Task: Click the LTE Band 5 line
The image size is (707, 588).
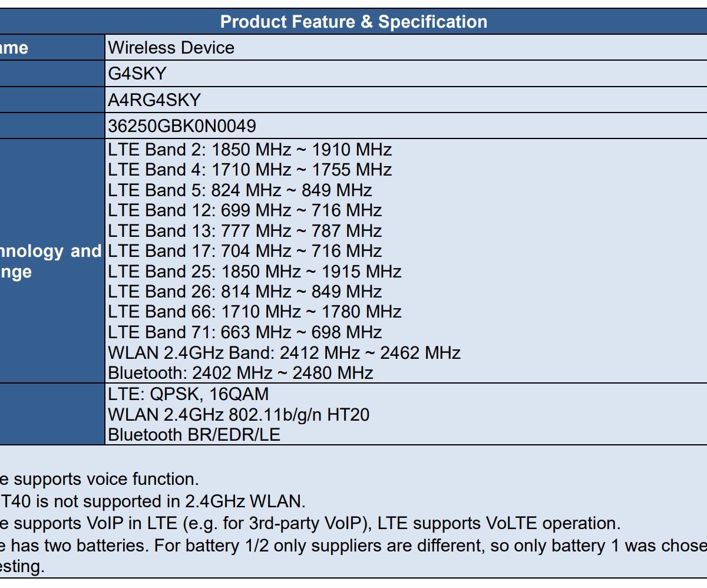Action: click(240, 190)
